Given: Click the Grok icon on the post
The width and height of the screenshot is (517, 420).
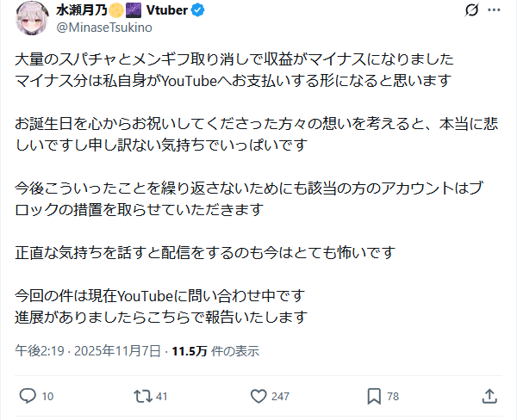Looking at the screenshot, I should pyautogui.click(x=471, y=11).
